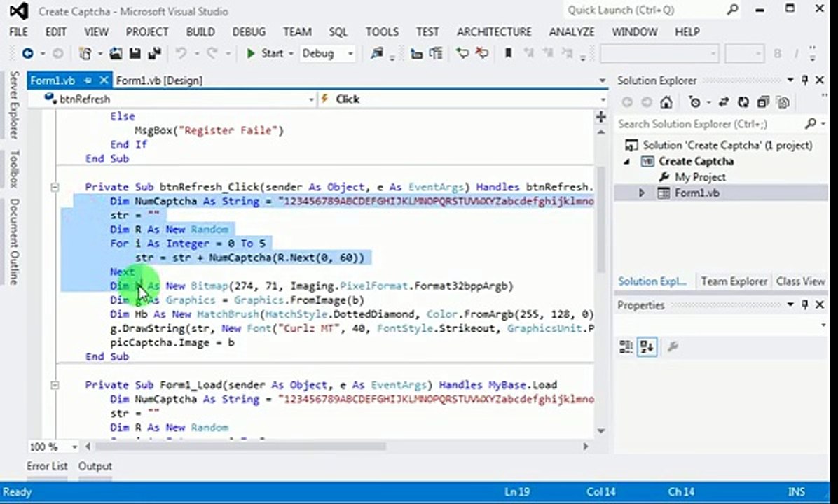838x504 pixels.
Task: Open the FILE menu
Action: (x=18, y=32)
